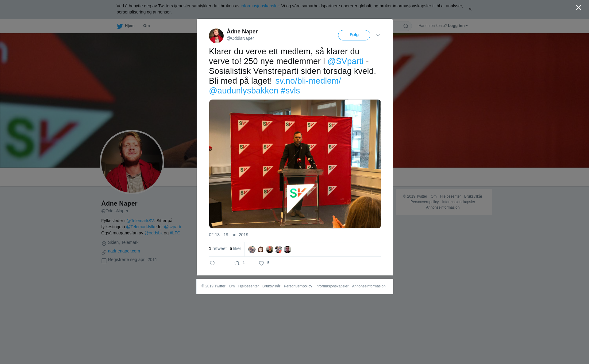Viewport: 589px width, 364px height.
Task: Open the @SVparti mention link
Action: [x=345, y=61]
